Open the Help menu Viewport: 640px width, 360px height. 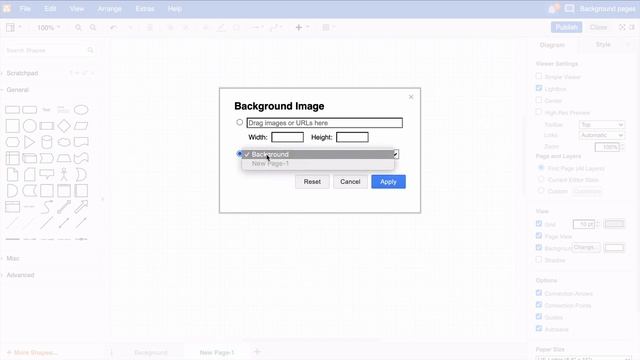point(174,9)
